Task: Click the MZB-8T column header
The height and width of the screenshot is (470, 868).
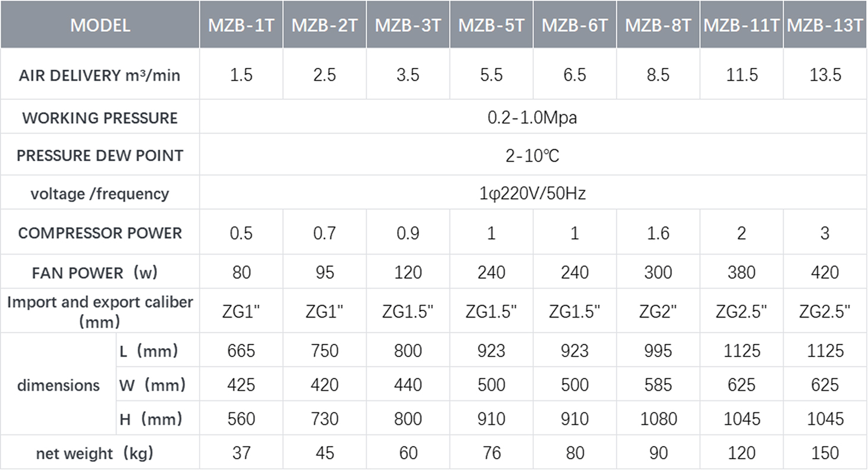Action: pyautogui.click(x=658, y=26)
